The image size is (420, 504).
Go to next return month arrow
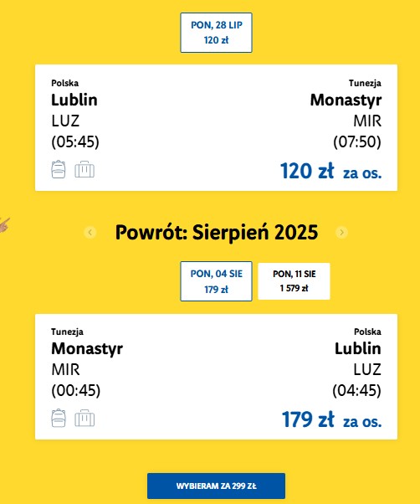(341, 232)
